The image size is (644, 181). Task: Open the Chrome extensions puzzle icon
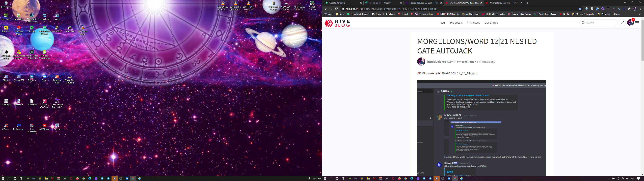pos(630,9)
